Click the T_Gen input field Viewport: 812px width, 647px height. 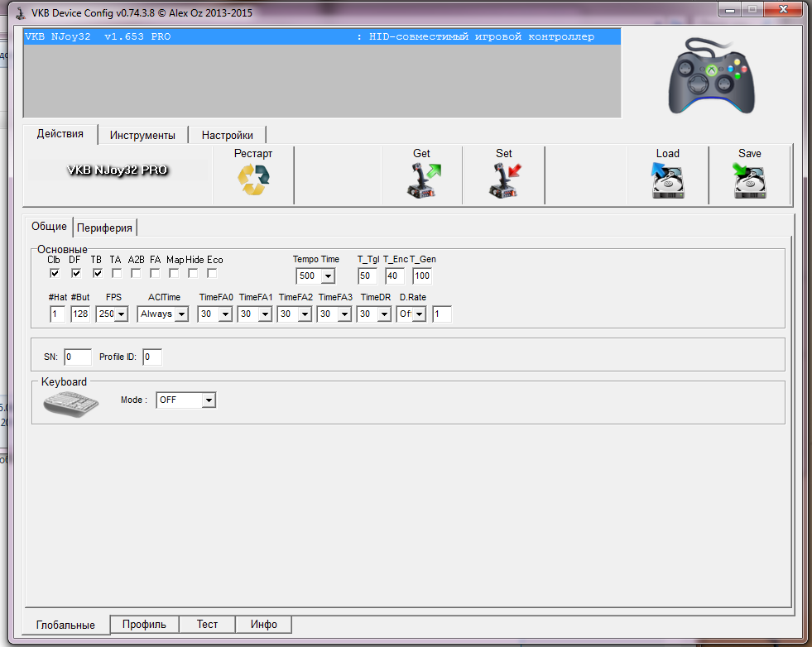(x=422, y=276)
